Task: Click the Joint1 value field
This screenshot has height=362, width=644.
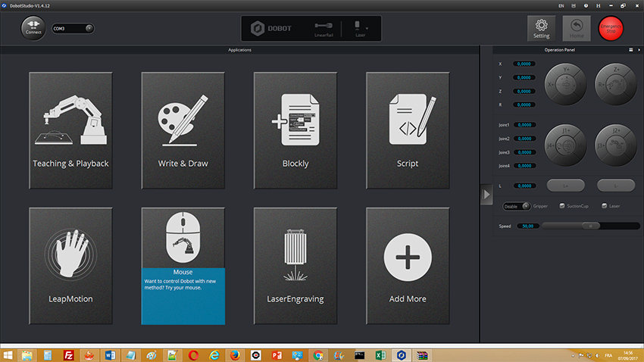Action: point(524,125)
